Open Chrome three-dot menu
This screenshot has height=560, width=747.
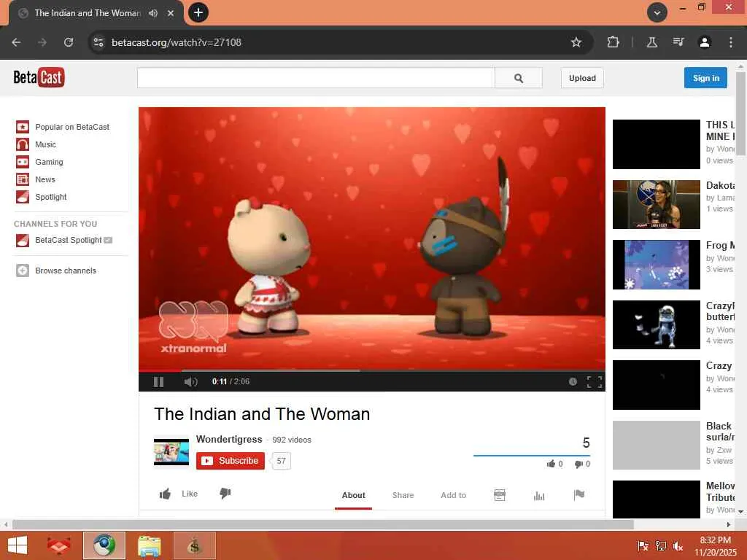click(x=730, y=42)
